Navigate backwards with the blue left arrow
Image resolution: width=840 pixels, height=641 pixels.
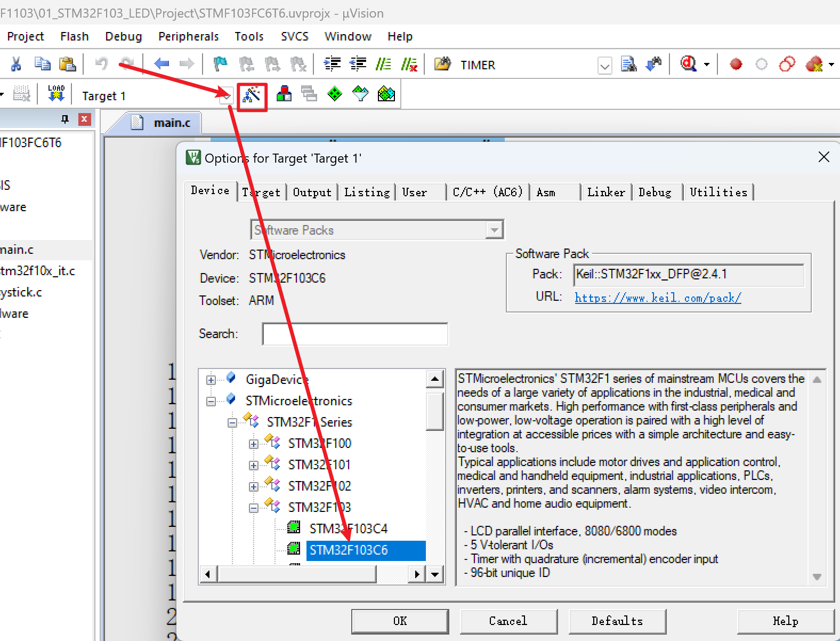pyautogui.click(x=161, y=65)
